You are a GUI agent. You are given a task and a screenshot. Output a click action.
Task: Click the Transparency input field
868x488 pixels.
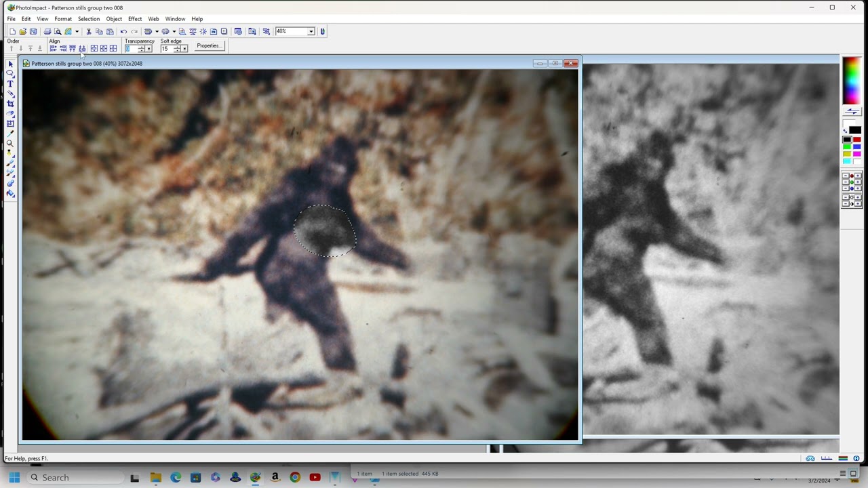tap(131, 49)
